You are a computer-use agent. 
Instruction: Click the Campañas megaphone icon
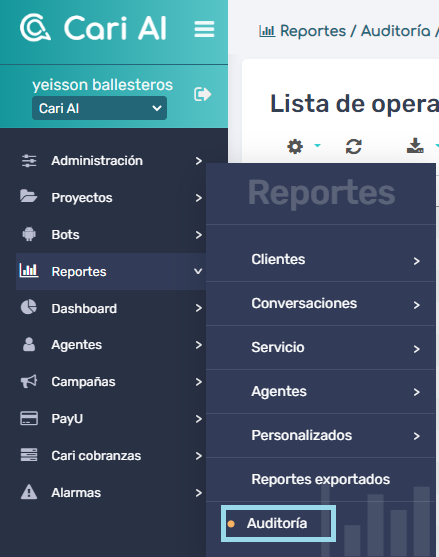tap(29, 382)
